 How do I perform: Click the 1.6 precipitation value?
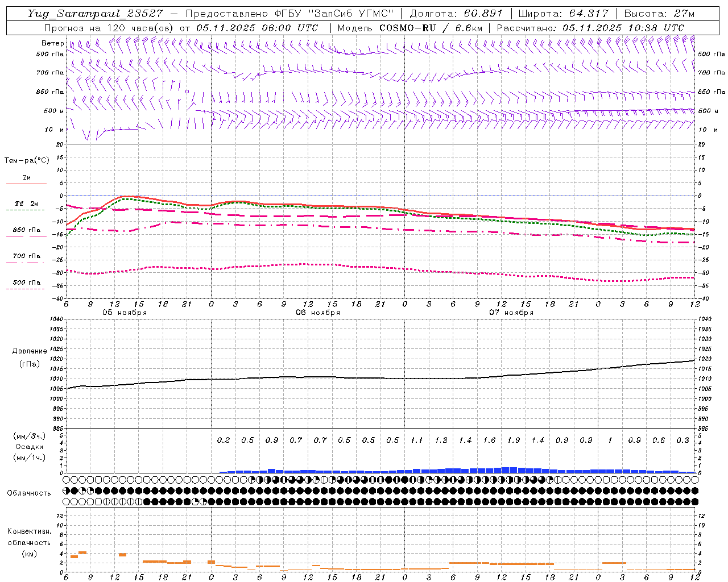(490, 440)
